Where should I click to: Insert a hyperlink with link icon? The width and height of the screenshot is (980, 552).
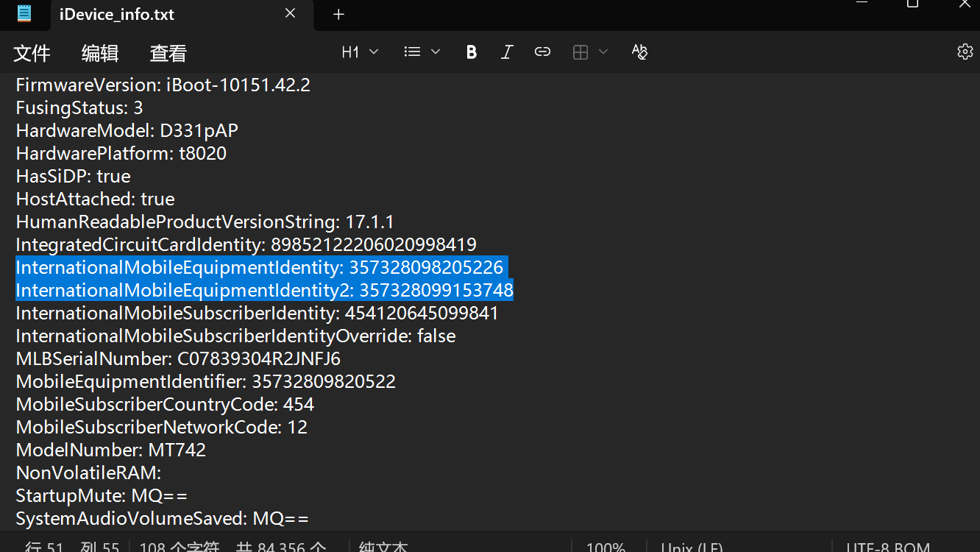point(542,52)
